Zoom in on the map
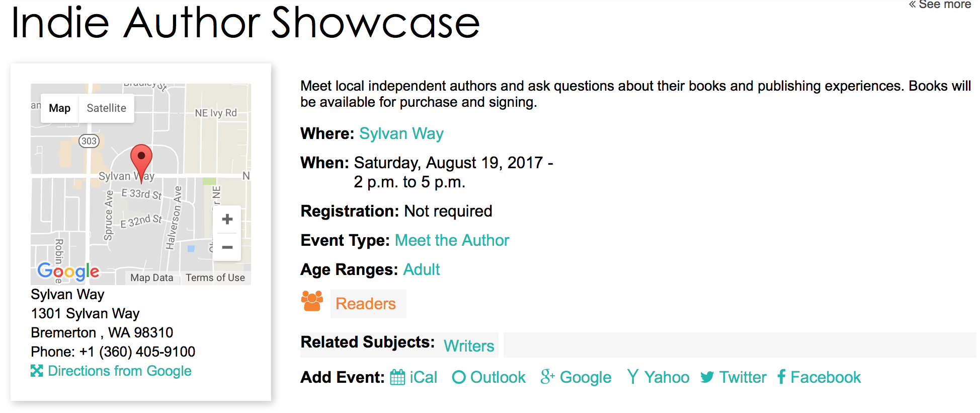This screenshot has height=413, width=980. point(227,219)
